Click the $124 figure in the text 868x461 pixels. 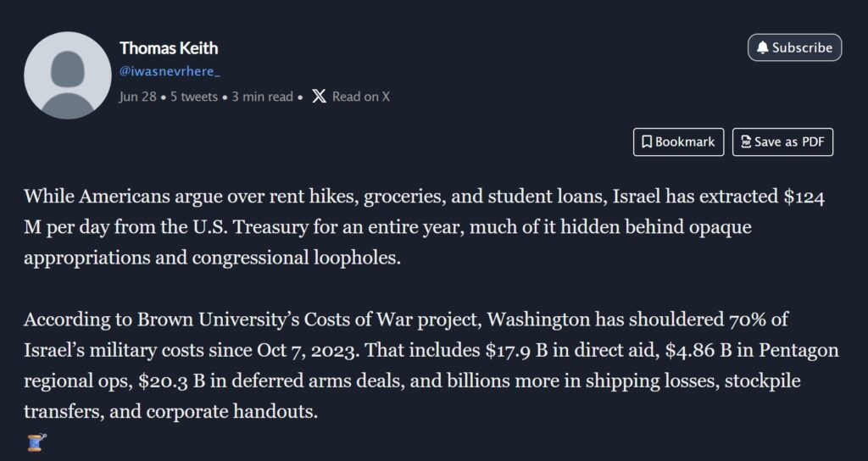point(799,197)
